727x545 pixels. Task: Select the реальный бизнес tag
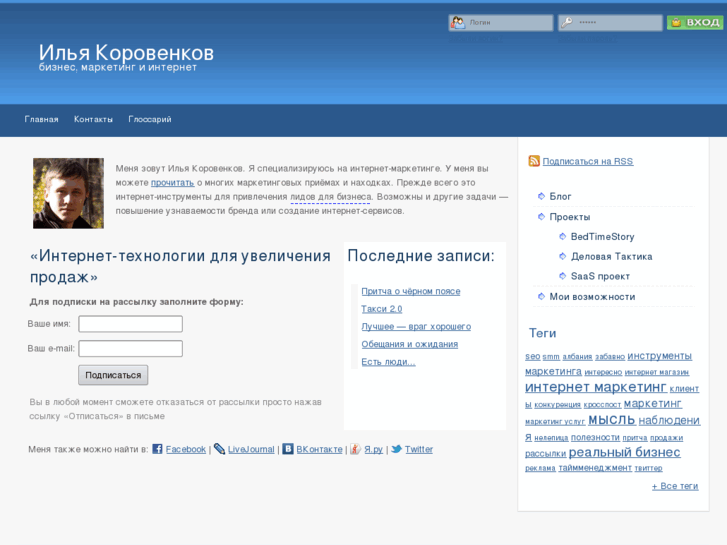624,452
